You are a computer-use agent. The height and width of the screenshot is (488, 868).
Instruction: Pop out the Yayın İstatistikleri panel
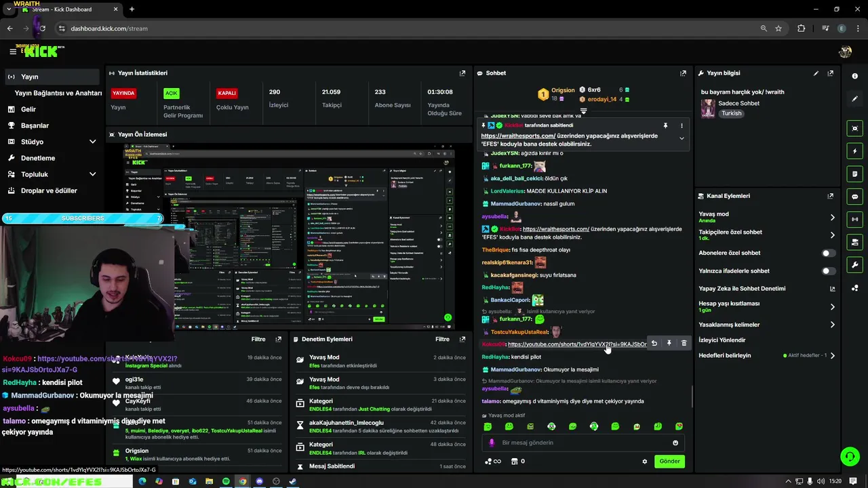click(x=462, y=73)
